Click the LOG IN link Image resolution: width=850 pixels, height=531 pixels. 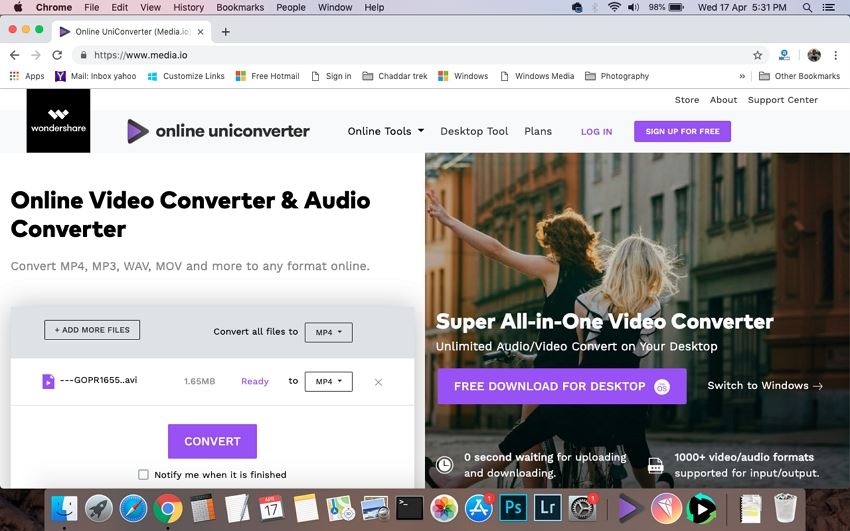pyautogui.click(x=596, y=132)
